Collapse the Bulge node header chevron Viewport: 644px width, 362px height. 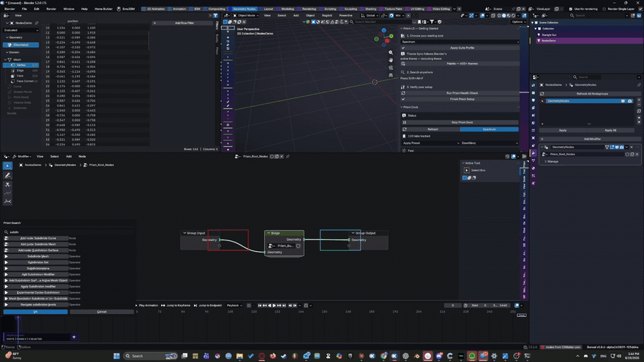[269, 233]
